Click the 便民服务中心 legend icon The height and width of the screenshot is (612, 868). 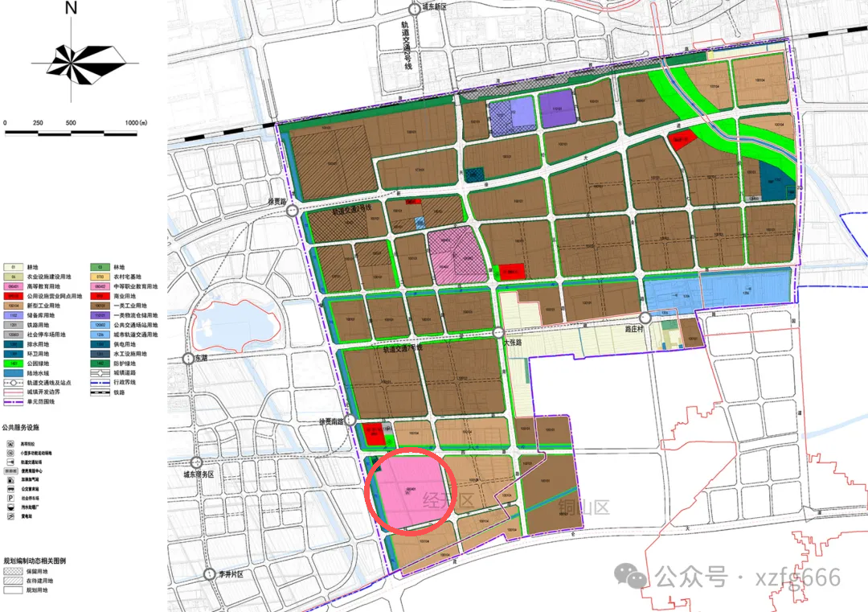pyautogui.click(x=10, y=470)
